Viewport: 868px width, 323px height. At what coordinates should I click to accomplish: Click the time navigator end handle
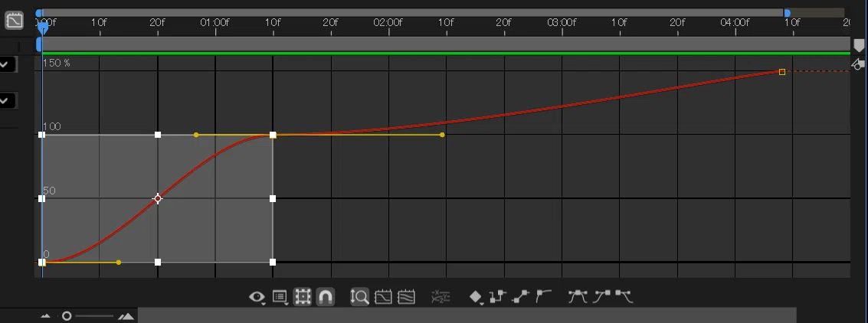click(787, 13)
